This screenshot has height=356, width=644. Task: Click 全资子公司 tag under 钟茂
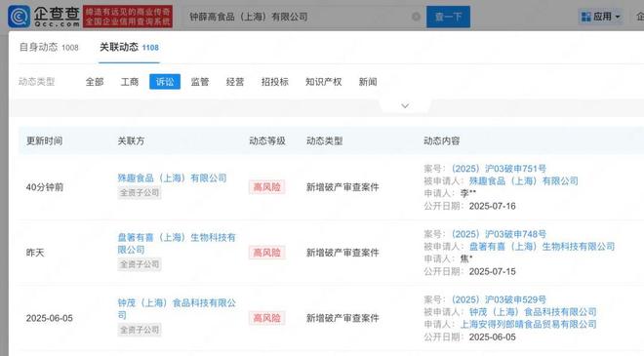point(140,330)
